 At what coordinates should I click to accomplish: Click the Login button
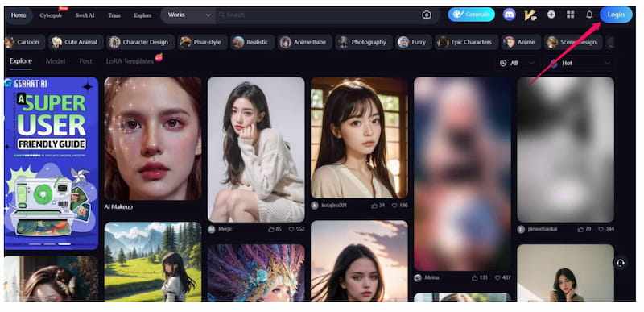point(616,15)
